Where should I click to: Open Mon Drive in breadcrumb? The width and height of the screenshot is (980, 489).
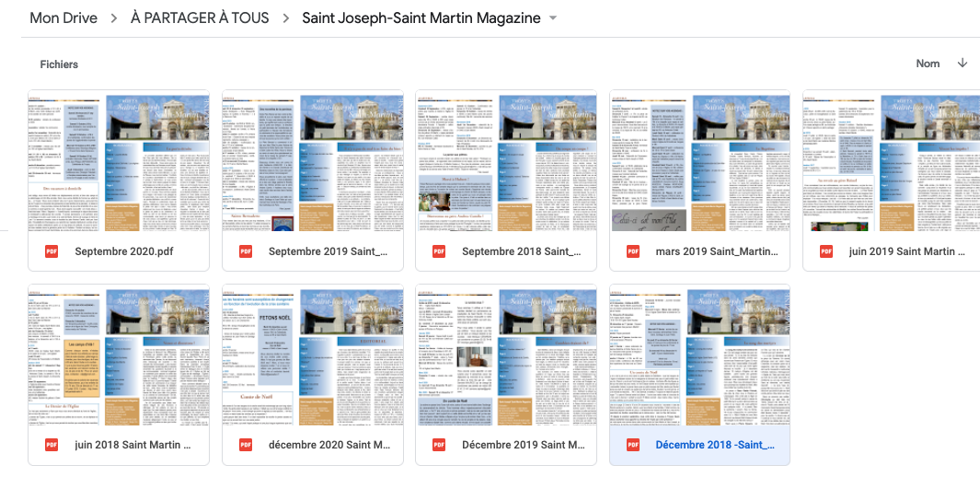point(63,18)
